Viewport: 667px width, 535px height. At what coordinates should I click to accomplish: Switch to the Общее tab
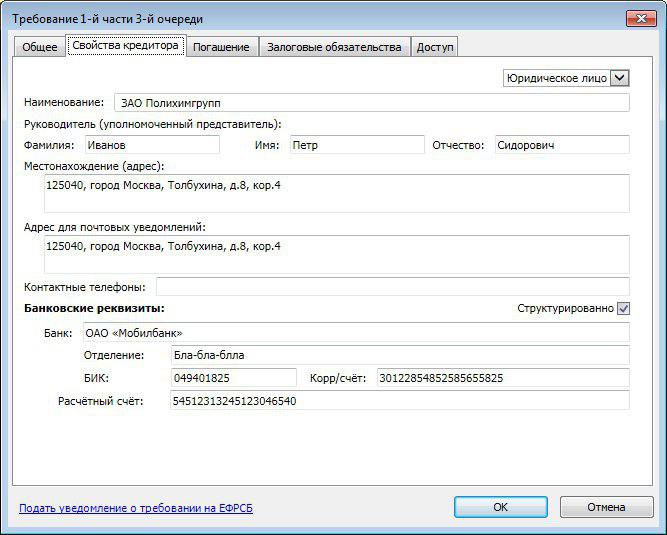coord(41,47)
